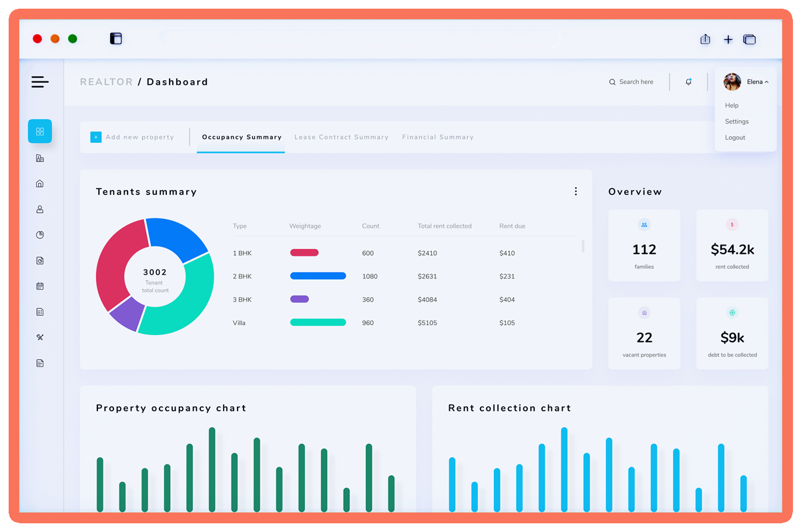
Task: Select the tenants person icon in sidebar
Action: click(x=39, y=209)
